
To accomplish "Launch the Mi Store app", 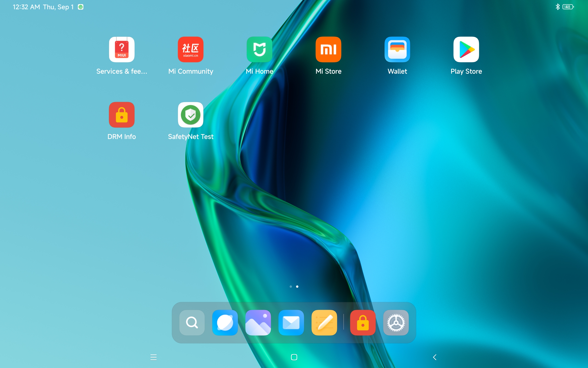I will [x=328, y=49].
